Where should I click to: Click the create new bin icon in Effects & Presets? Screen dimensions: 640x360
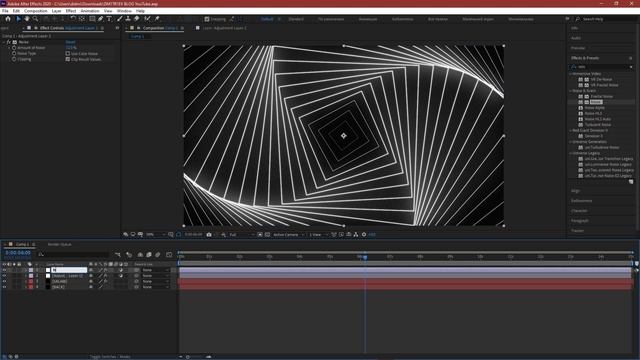pos(631,182)
